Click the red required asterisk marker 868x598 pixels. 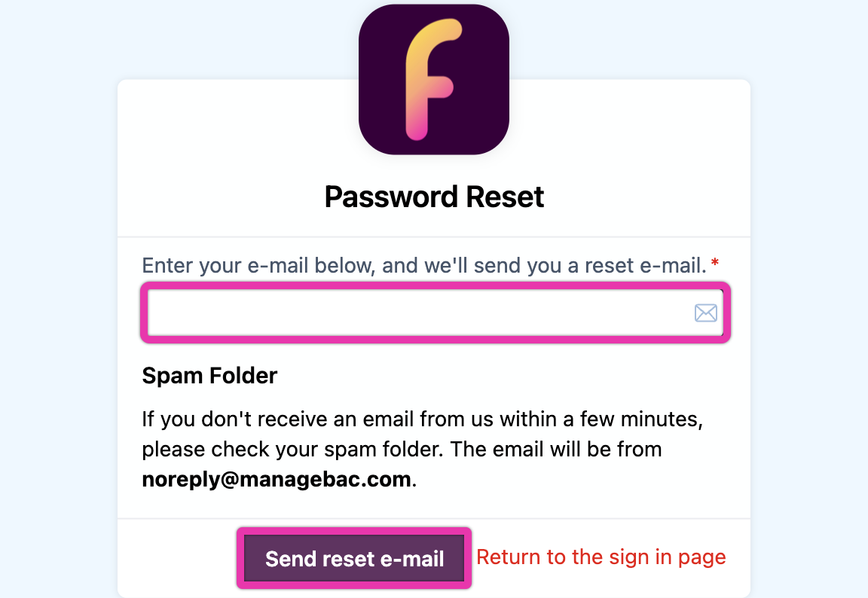pyautogui.click(x=715, y=264)
